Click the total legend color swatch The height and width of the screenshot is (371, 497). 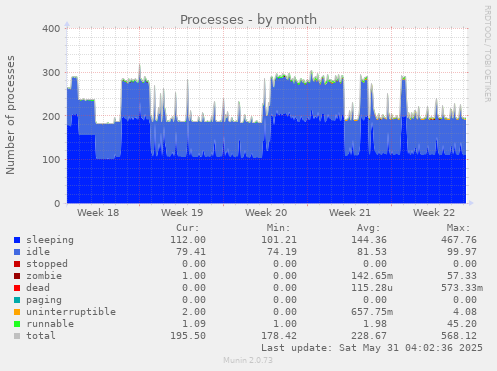17,336
